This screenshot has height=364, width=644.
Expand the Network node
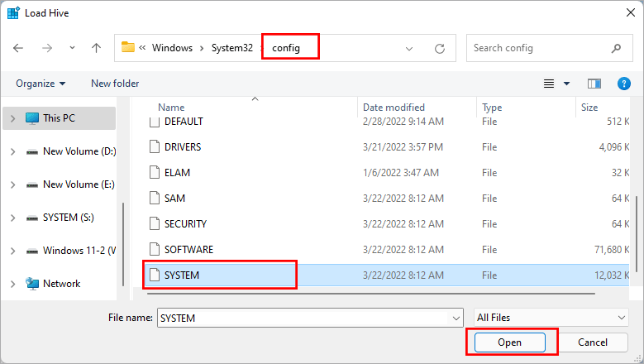pos(12,284)
